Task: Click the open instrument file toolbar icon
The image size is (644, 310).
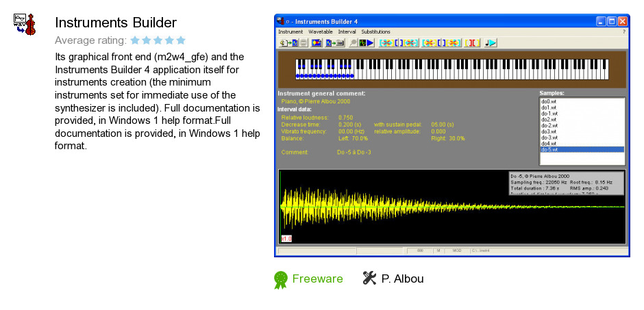Action: [288, 42]
